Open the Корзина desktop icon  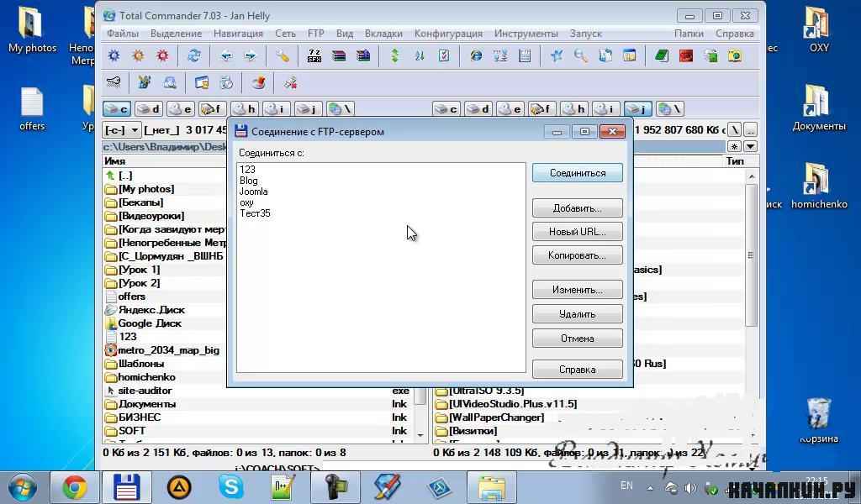point(818,420)
